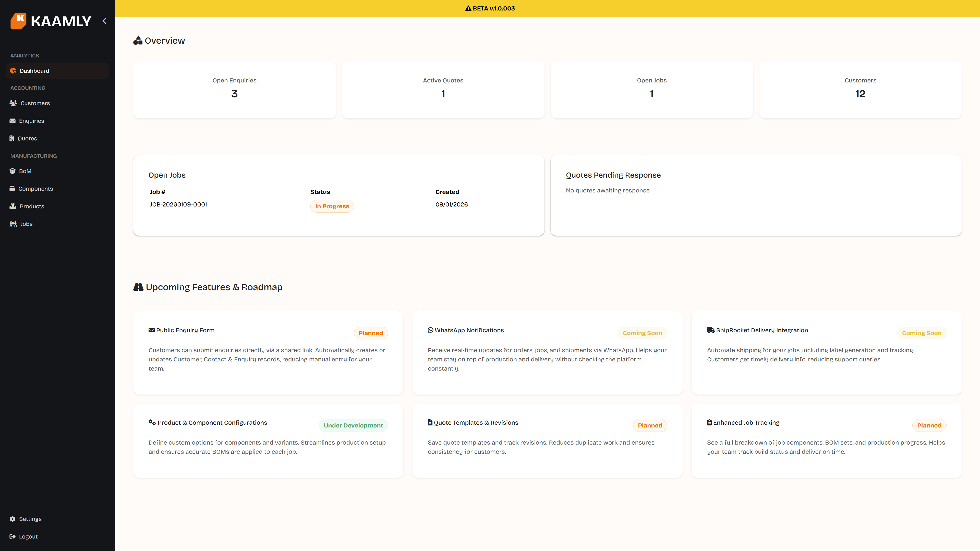Click the Enquiries envelope icon
980x551 pixels.
pyautogui.click(x=12, y=120)
